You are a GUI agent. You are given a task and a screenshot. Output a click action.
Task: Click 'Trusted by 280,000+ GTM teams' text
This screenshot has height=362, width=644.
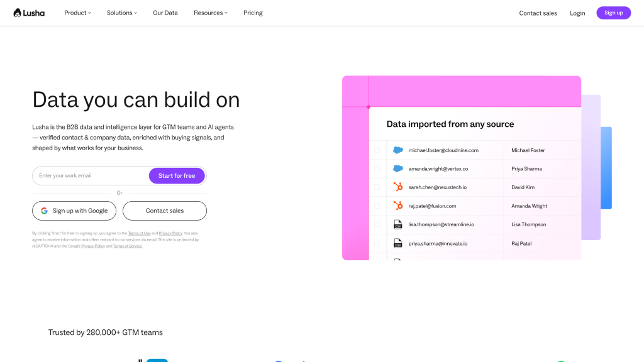coord(106,332)
